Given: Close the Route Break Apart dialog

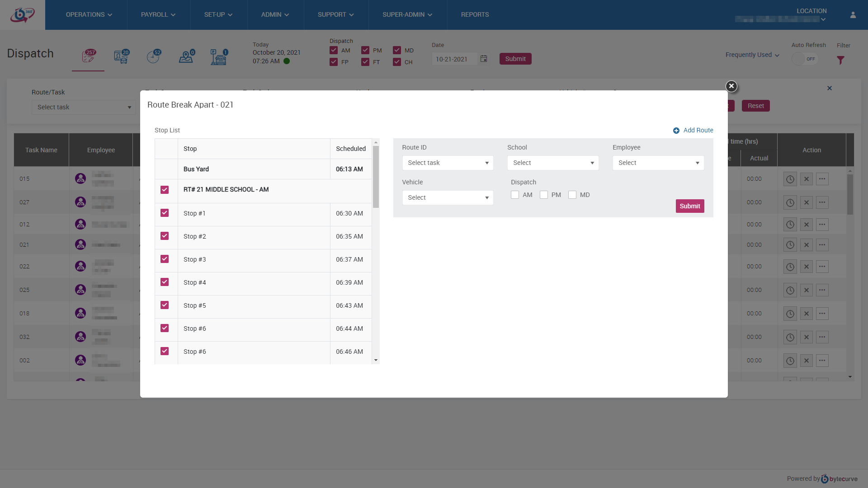Looking at the screenshot, I should pos(731,86).
